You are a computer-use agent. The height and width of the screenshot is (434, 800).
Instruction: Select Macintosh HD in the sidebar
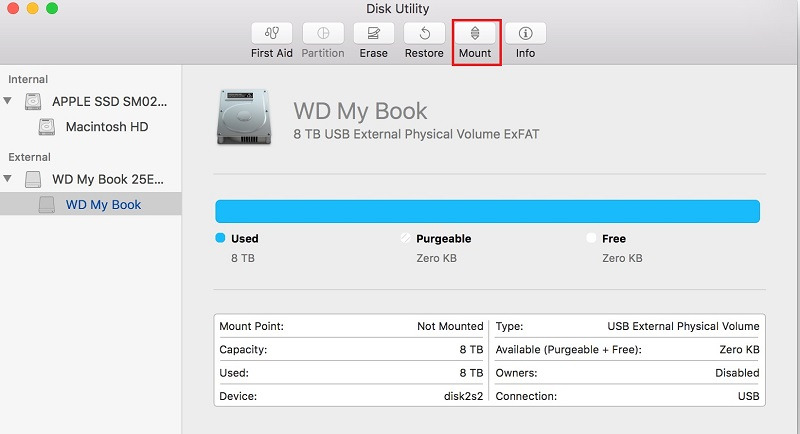click(x=107, y=126)
